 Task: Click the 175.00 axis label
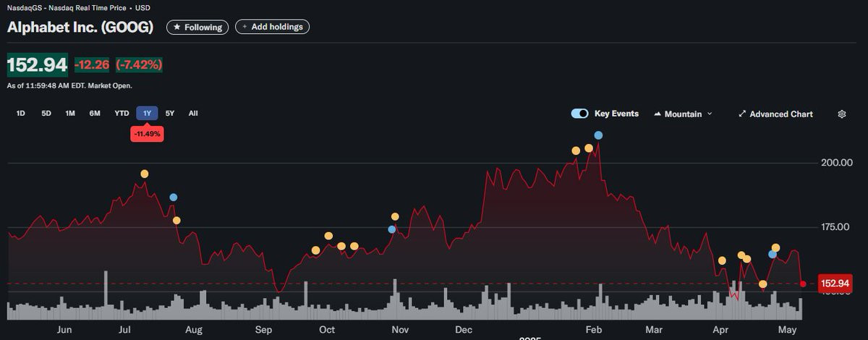tap(837, 227)
